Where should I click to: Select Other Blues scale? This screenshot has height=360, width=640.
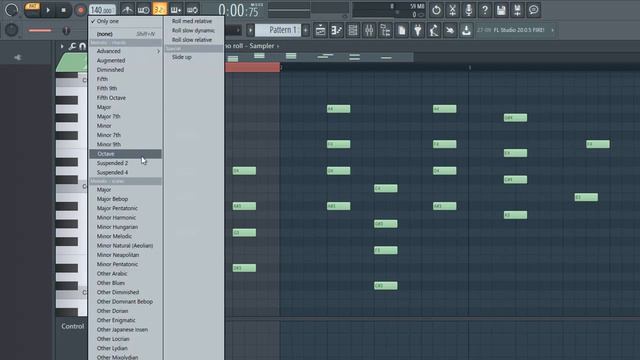125,283
